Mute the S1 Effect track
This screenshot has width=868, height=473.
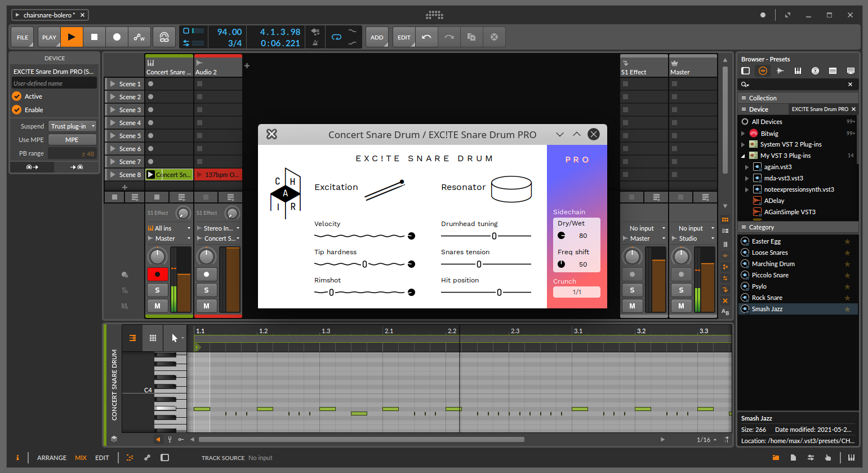632,306
